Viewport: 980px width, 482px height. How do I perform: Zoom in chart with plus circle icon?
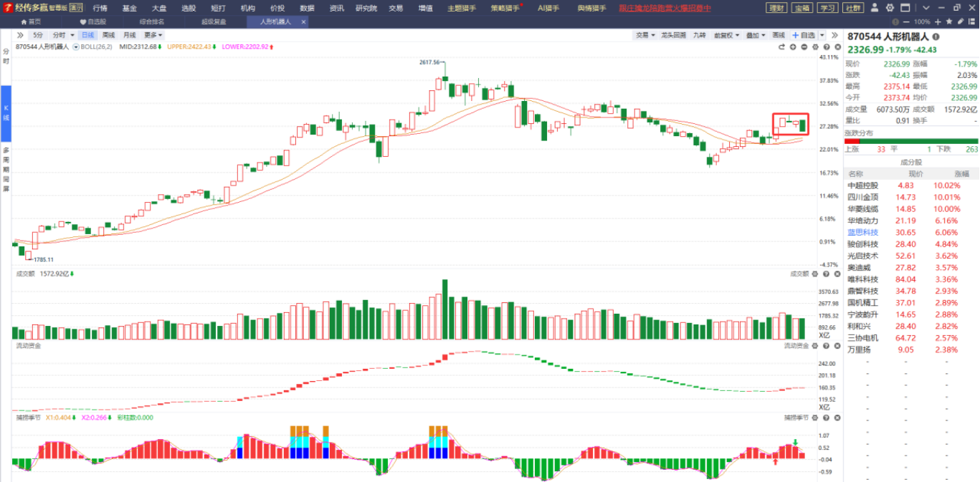point(793,47)
